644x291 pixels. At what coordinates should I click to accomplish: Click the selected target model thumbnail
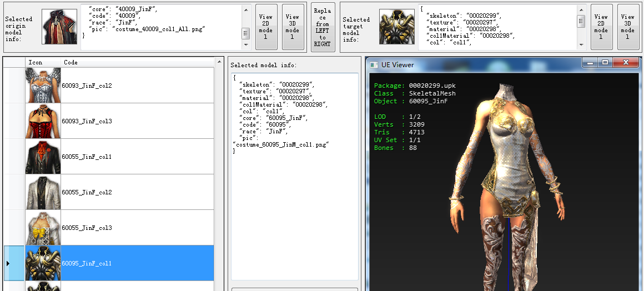397,27
